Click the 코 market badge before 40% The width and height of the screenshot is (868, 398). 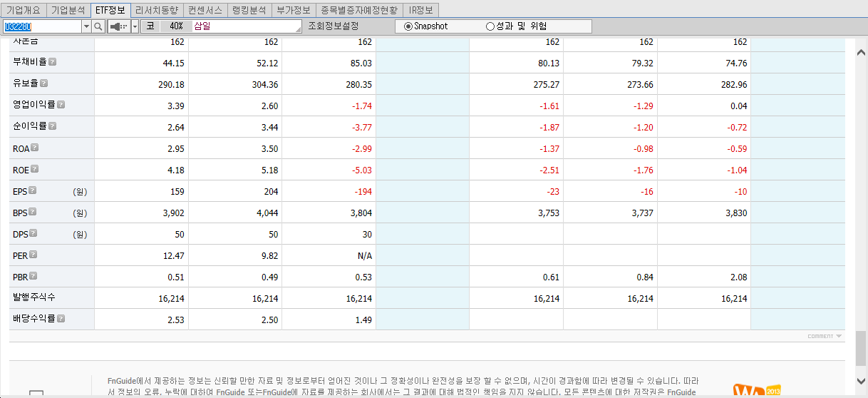[150, 26]
